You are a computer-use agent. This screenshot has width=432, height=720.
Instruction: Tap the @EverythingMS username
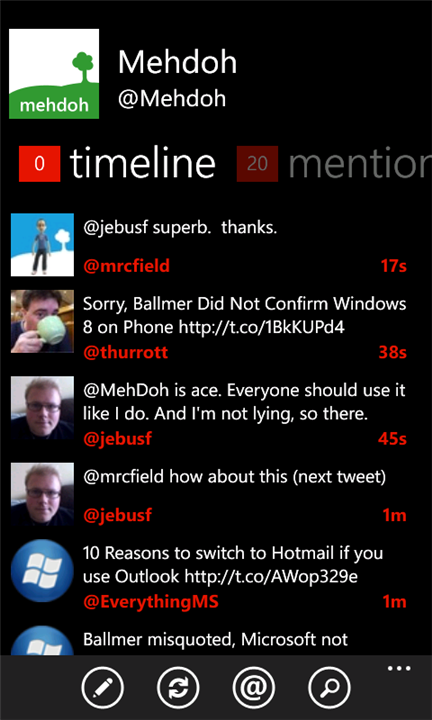click(151, 602)
